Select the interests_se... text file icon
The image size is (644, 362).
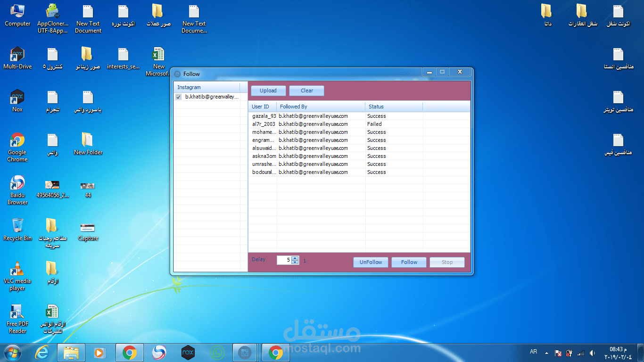[x=123, y=58]
